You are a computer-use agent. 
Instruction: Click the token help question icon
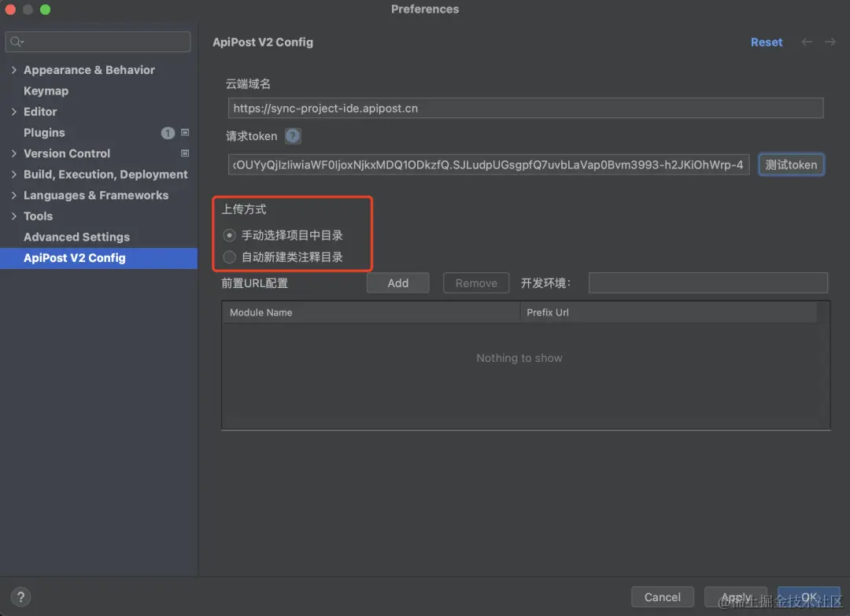293,136
